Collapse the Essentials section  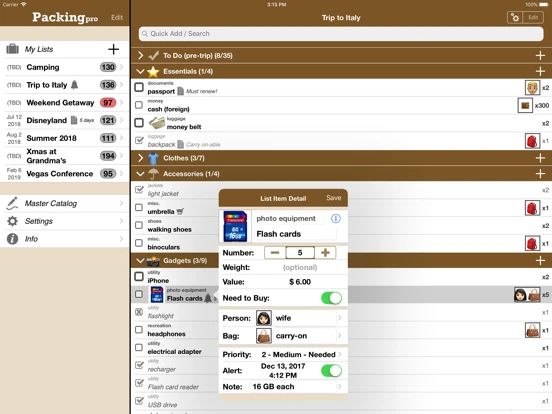(140, 71)
